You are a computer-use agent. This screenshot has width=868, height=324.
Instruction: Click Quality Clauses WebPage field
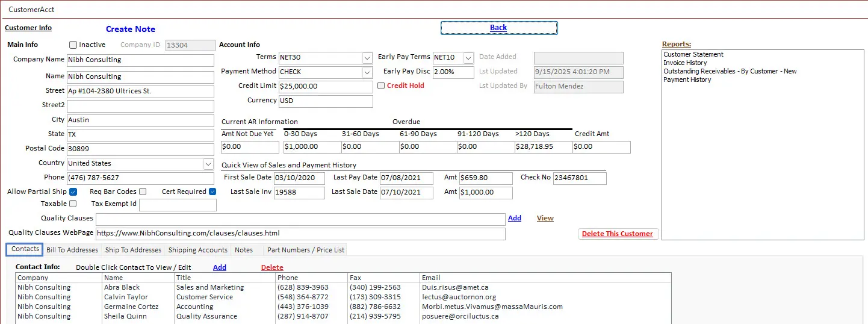pyautogui.click(x=300, y=234)
